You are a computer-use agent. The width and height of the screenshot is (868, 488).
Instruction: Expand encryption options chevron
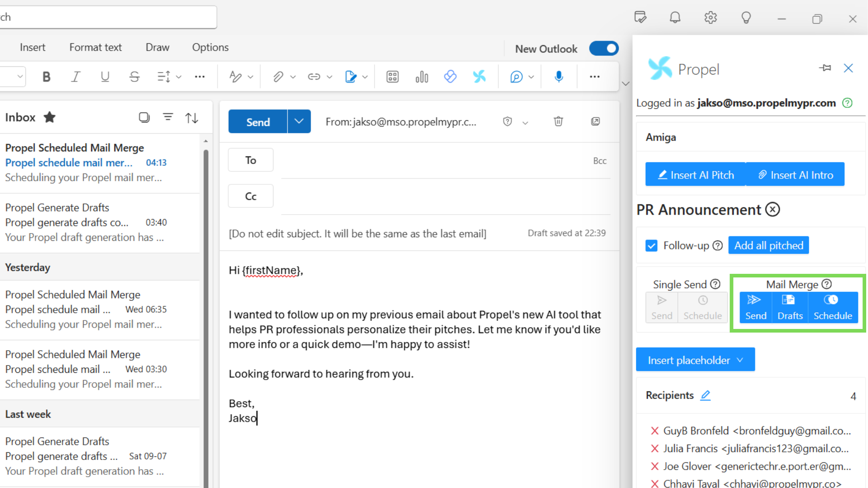point(525,122)
